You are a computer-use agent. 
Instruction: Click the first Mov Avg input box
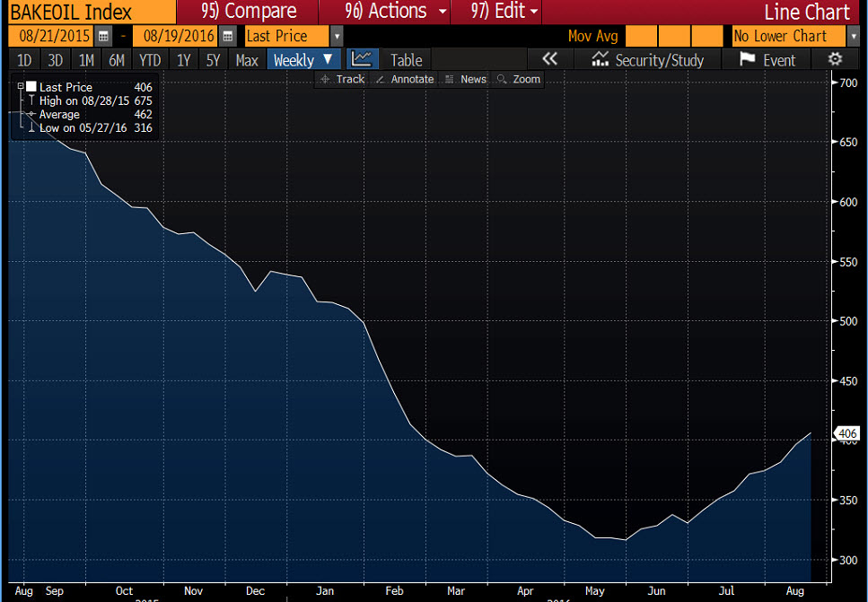641,37
